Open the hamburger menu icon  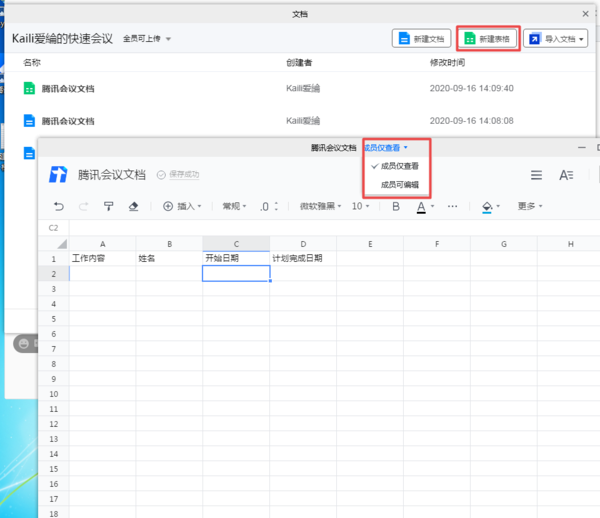(536, 175)
